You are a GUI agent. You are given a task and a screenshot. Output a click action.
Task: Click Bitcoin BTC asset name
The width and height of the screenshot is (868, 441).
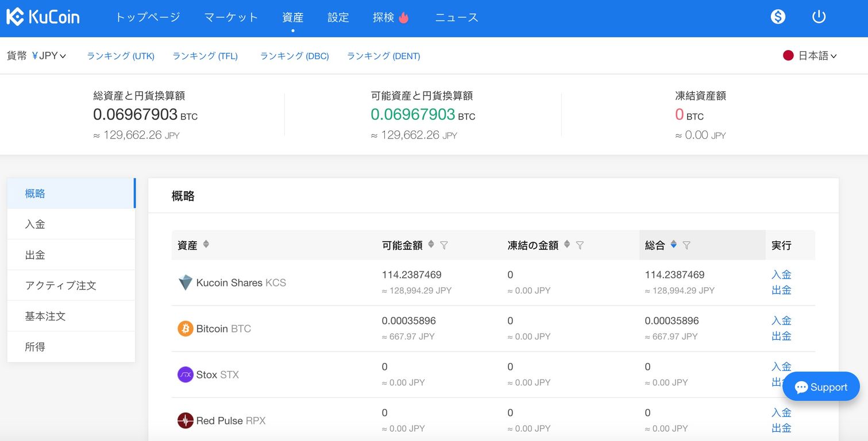[x=223, y=328]
